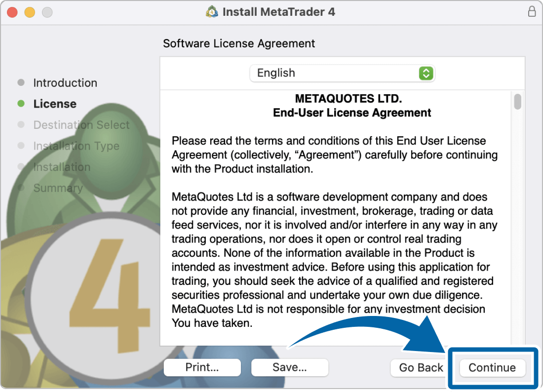543x392 pixels.
Task: Click the Installation step label
Action: pos(62,167)
